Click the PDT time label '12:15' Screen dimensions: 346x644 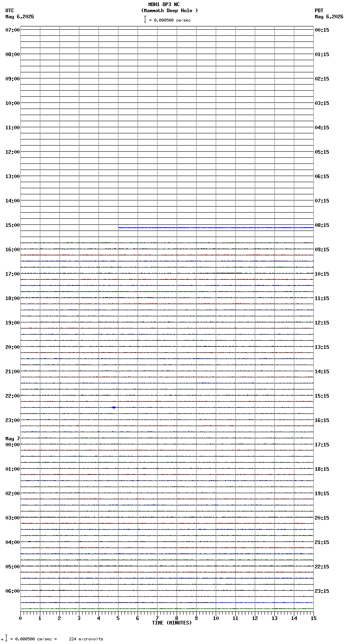pos(322,323)
